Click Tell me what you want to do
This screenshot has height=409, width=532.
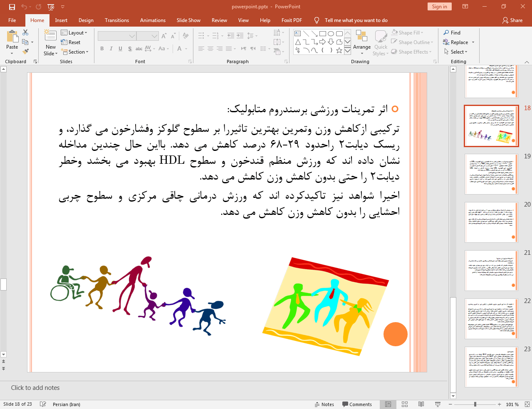(356, 20)
